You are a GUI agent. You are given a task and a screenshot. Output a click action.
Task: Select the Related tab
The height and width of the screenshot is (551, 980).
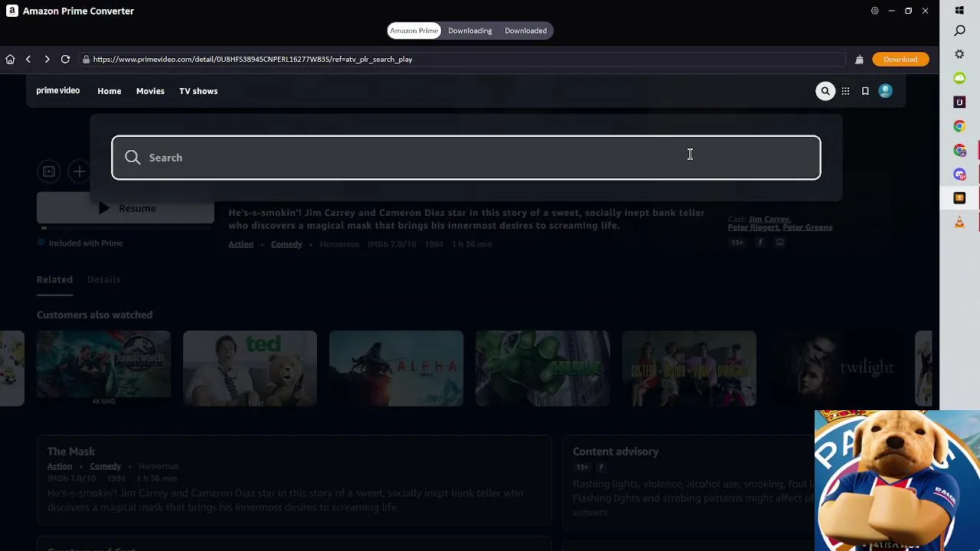(x=54, y=279)
